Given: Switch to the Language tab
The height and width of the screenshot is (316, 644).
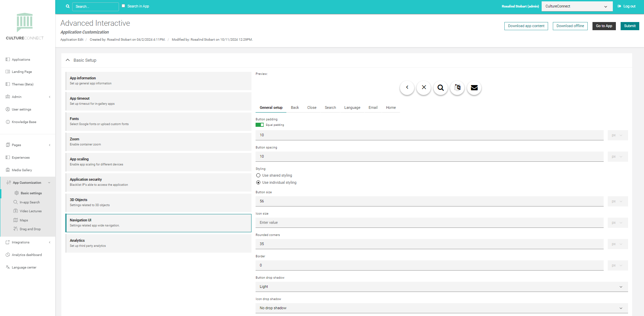Looking at the screenshot, I should point(352,107).
